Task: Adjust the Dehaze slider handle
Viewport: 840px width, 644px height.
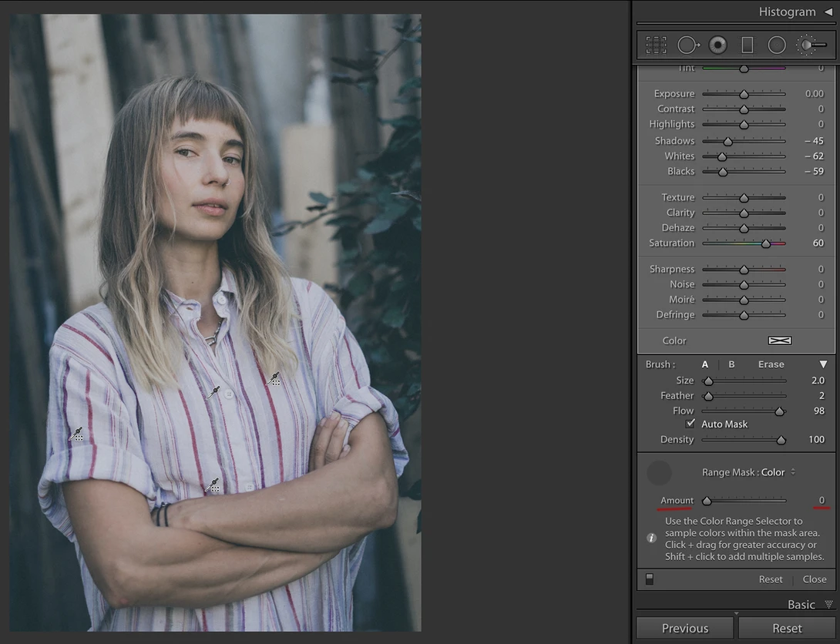Action: pyautogui.click(x=744, y=229)
